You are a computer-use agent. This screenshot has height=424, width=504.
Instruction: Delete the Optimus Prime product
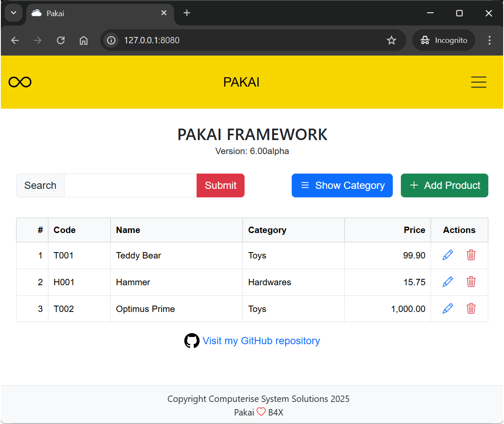[x=471, y=309]
